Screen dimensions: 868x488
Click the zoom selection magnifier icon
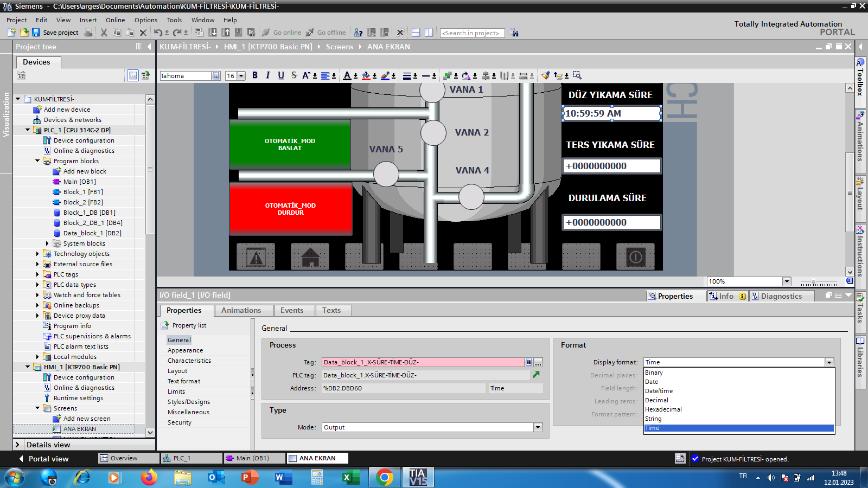point(577,75)
